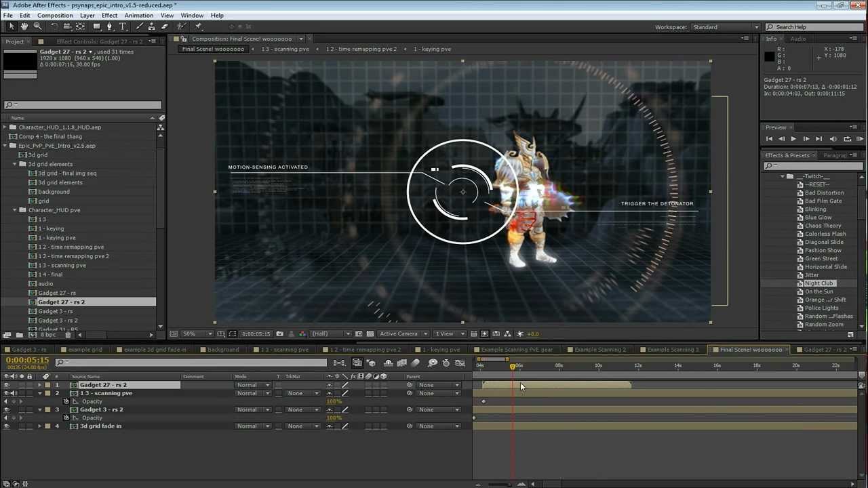Click the Search Help field
The height and width of the screenshot is (488, 868).
coord(814,27)
